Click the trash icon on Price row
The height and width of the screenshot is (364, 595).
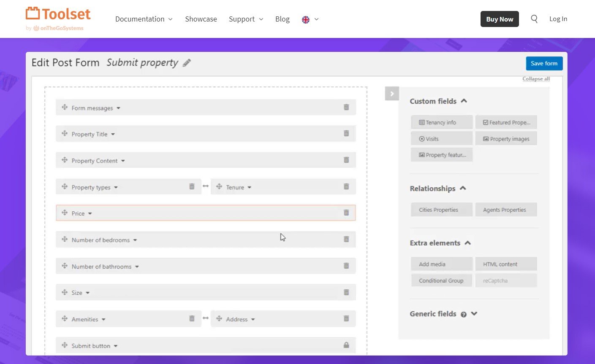[346, 213]
